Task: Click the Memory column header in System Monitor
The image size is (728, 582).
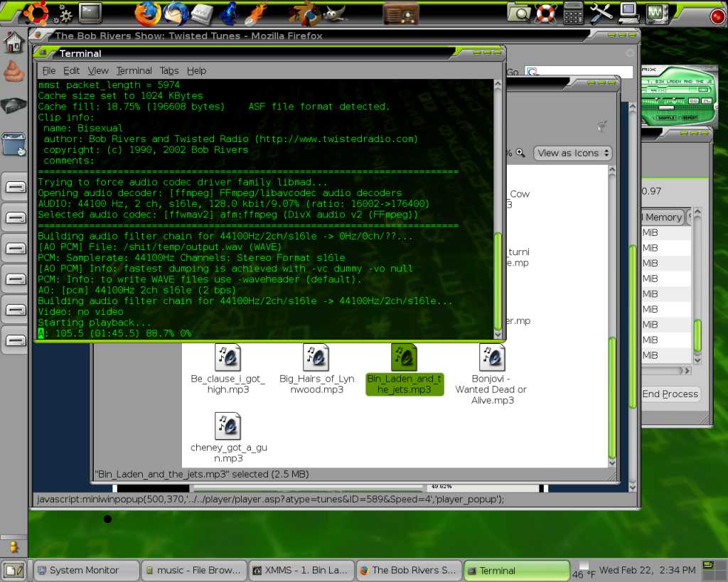Action: pos(663,217)
